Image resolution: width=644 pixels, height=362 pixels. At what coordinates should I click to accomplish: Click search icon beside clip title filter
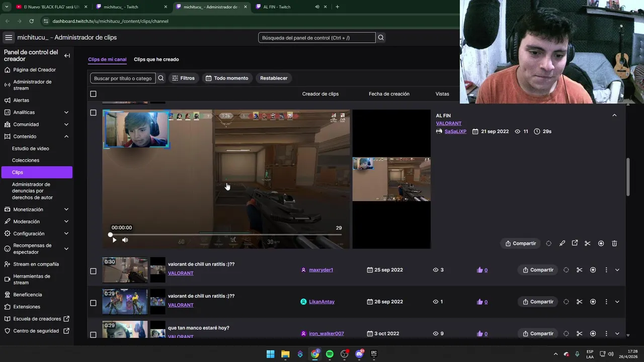coord(161,78)
